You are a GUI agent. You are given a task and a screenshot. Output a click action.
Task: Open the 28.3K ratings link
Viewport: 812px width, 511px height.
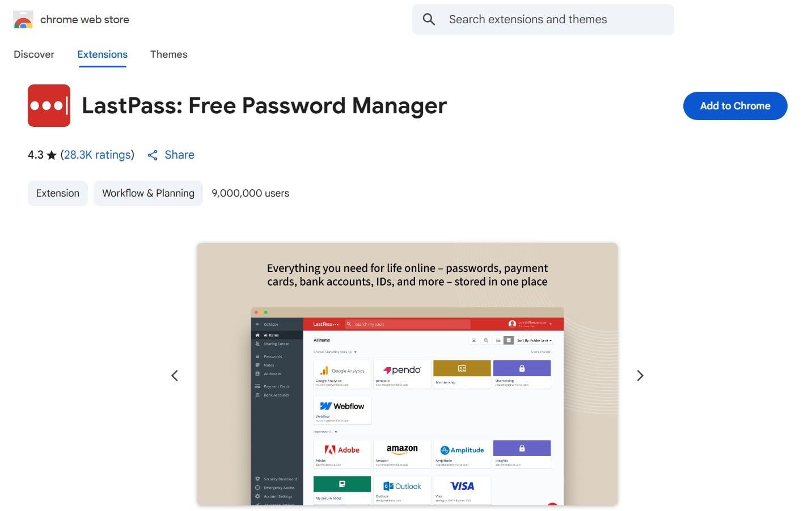click(x=98, y=154)
